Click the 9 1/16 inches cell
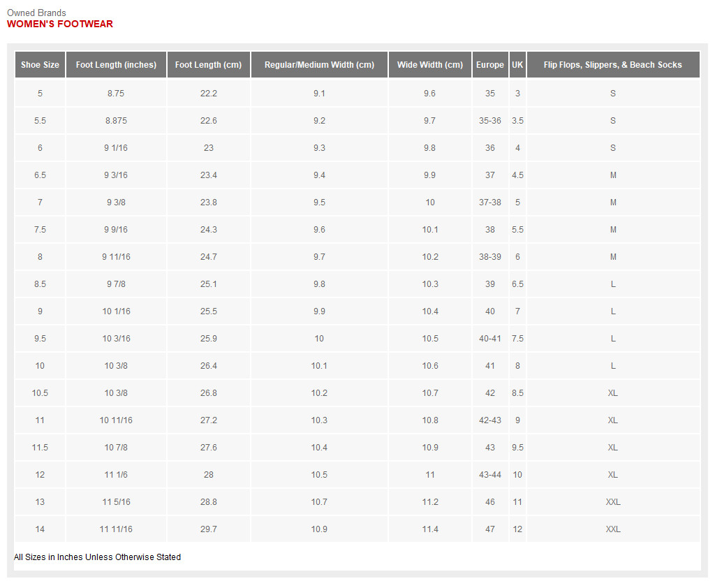 point(117,148)
